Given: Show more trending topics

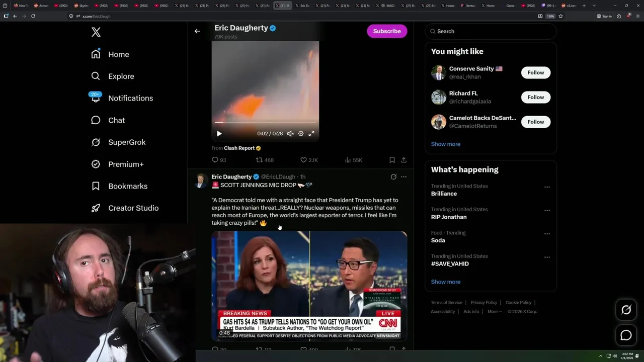Looking at the screenshot, I should (446, 282).
